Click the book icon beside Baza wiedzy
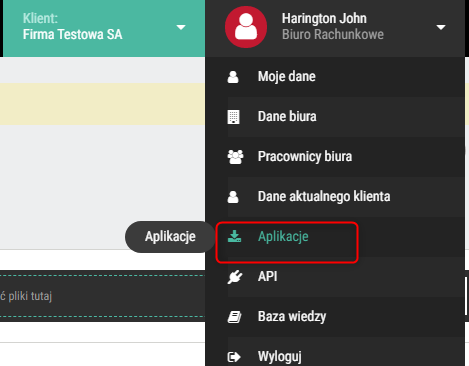 coord(235,317)
